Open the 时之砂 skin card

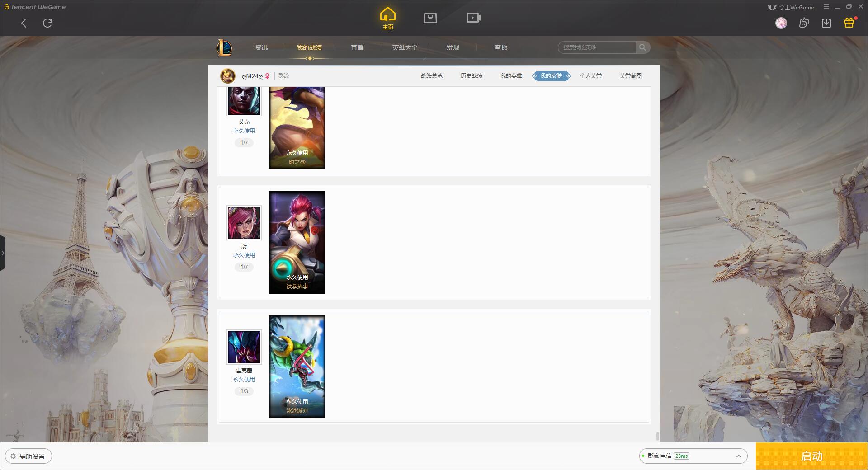coord(297,128)
